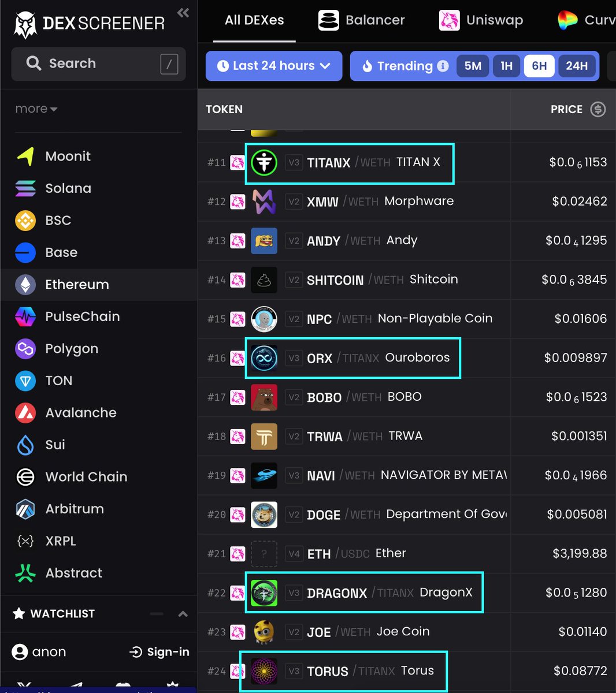
Task: Switch trending timeframe to 24H
Action: (577, 66)
